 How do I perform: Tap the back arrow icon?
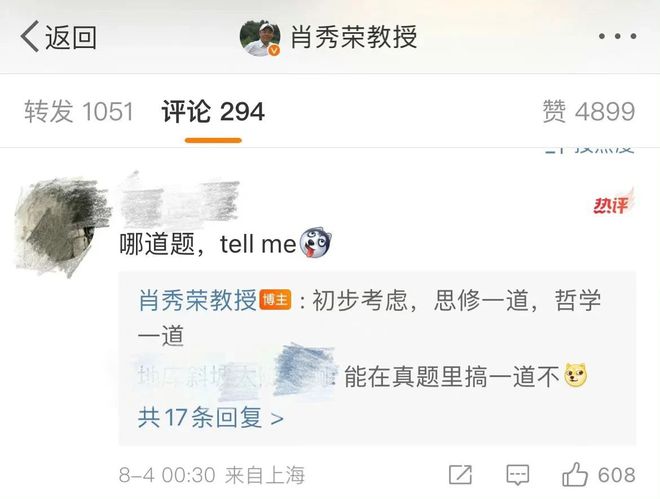coord(29,37)
